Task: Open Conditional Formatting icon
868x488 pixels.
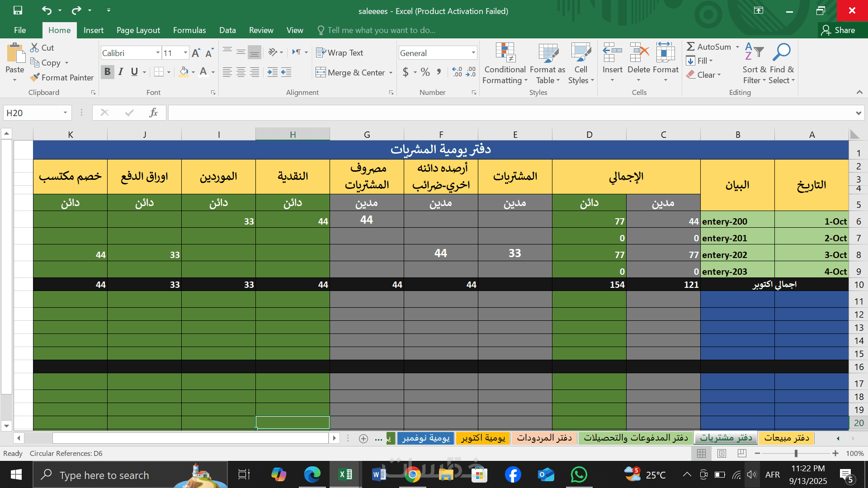Action: tap(505, 53)
